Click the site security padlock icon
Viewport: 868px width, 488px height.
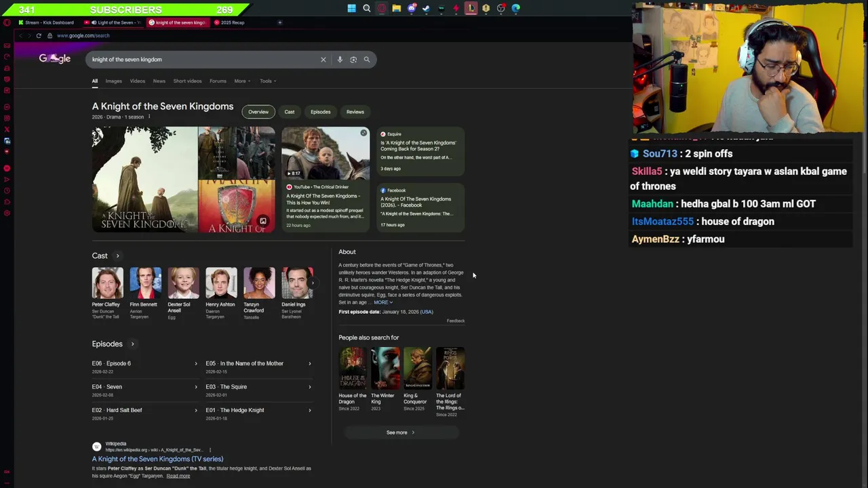point(50,35)
